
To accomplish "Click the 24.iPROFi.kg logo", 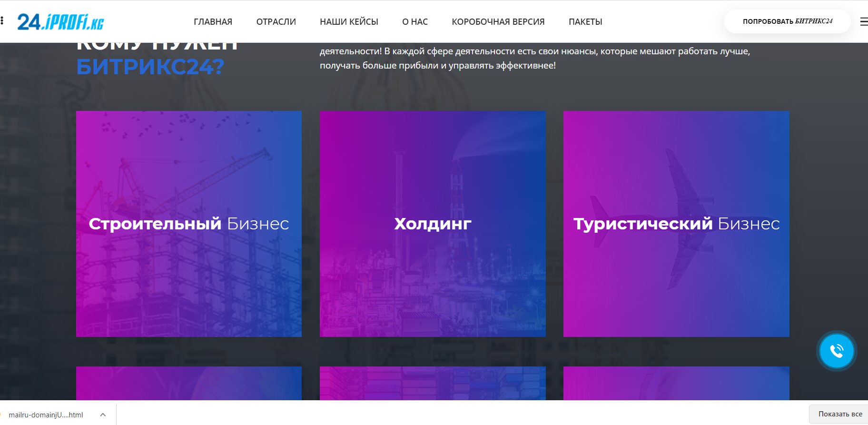I will 60,22.
